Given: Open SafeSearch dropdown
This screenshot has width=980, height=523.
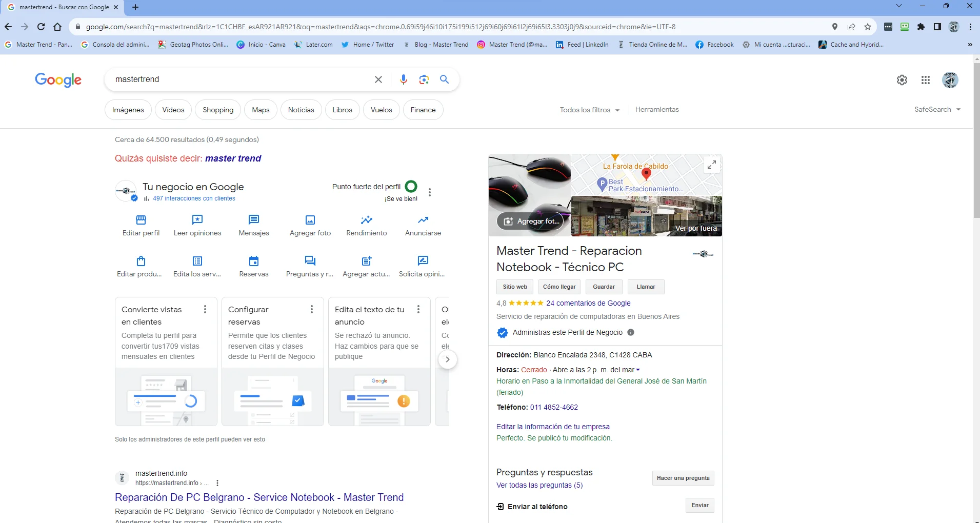Looking at the screenshot, I should click(x=937, y=109).
